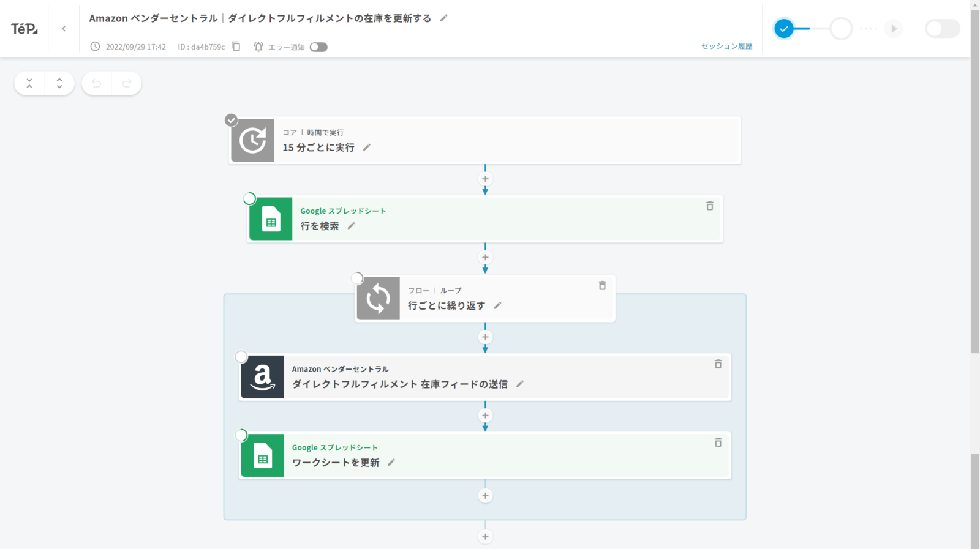The height and width of the screenshot is (549, 980).
Task: Delete the 行ごとに繰り返す loop step
Action: (602, 286)
